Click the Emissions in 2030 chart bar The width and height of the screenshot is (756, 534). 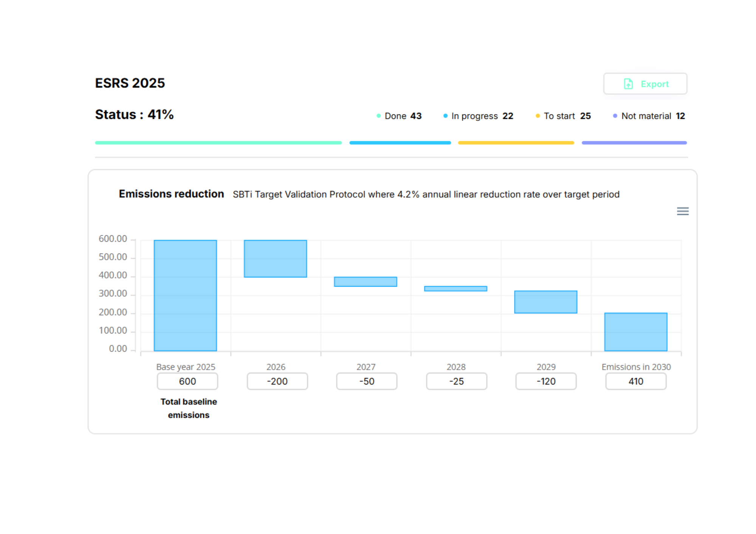click(636, 332)
